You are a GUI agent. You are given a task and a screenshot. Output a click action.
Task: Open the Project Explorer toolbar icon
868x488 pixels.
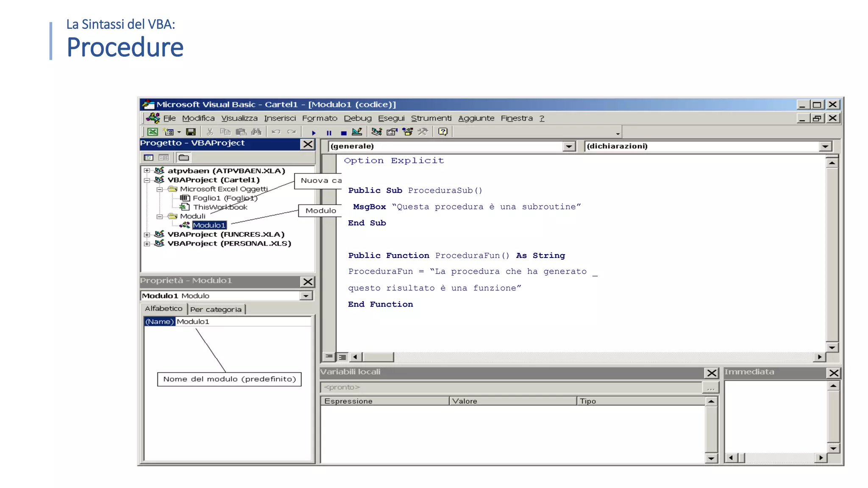pos(376,132)
